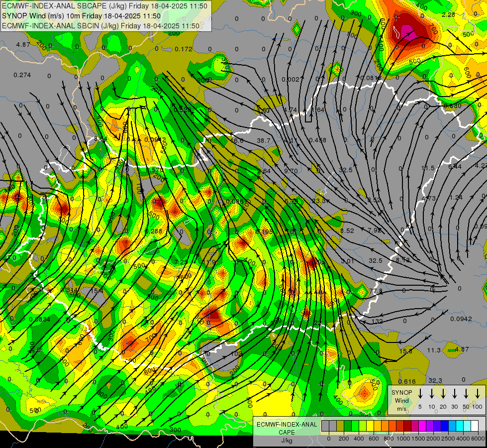Click the value 6.44 on the map
487x448 pixels.
tap(455, 167)
